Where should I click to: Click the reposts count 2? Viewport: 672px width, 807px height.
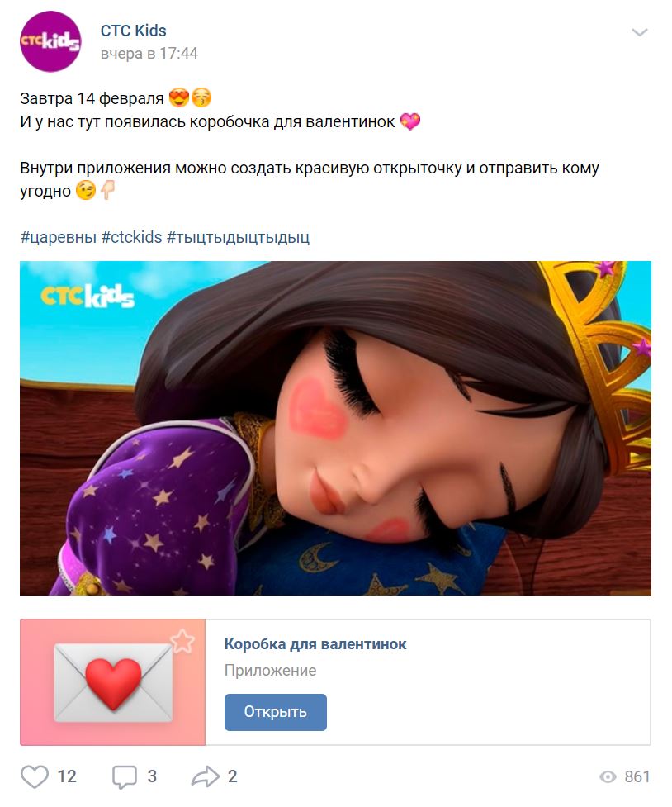[233, 776]
